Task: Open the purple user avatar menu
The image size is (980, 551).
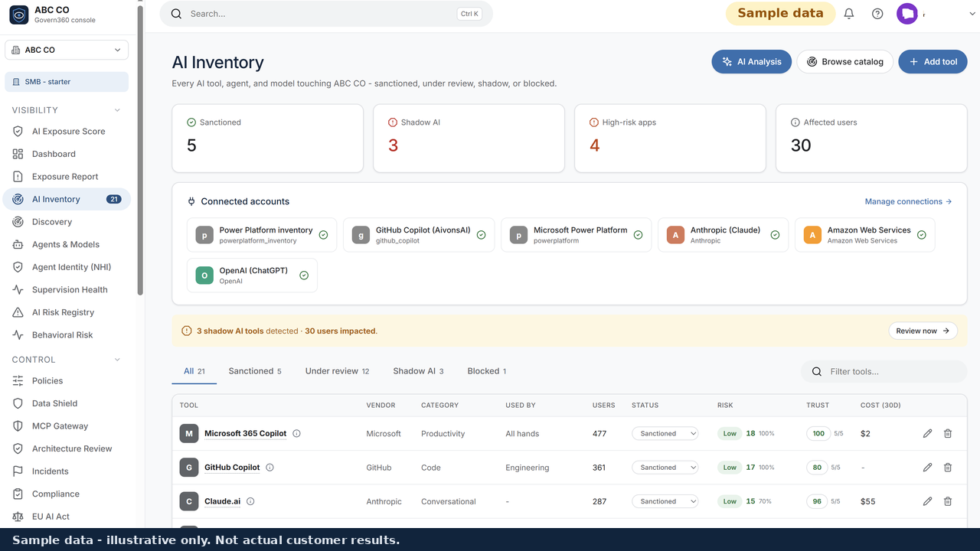Action: (x=907, y=14)
